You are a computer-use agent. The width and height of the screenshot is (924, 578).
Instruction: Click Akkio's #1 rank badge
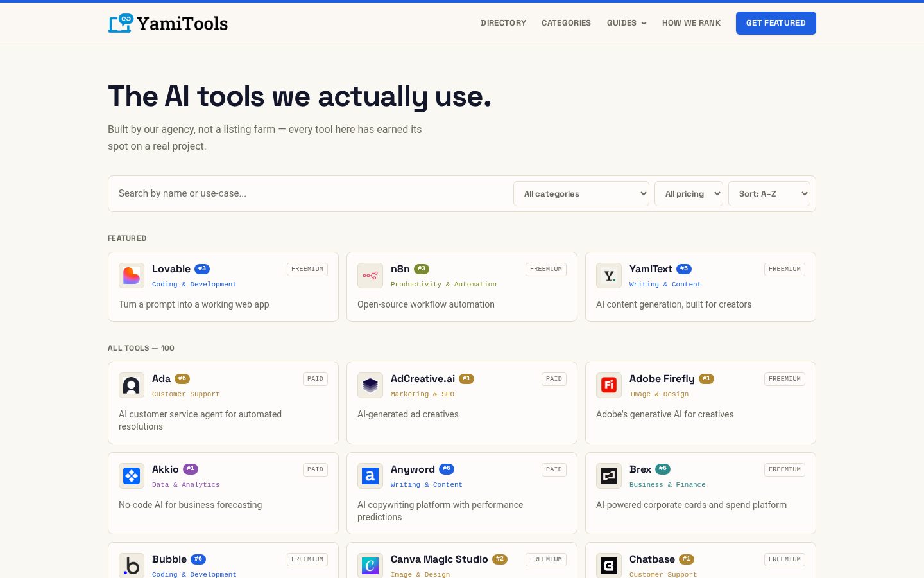191,469
